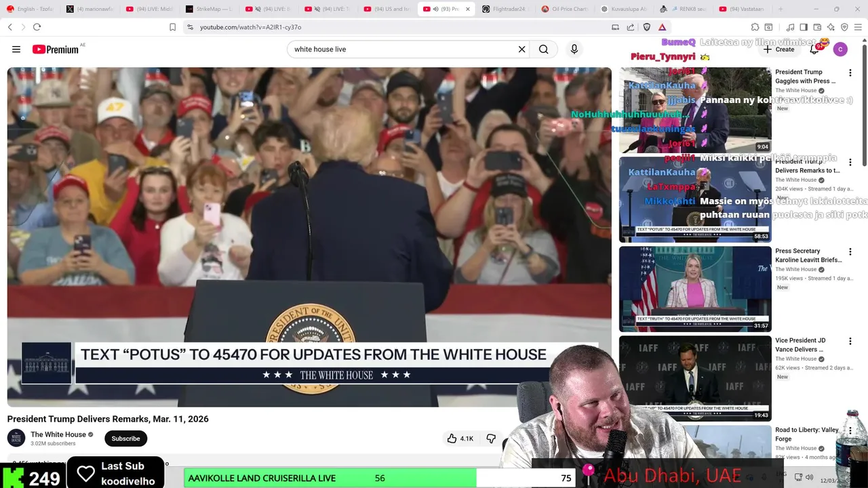
Task: View site information icon beside URL
Action: click(x=190, y=27)
